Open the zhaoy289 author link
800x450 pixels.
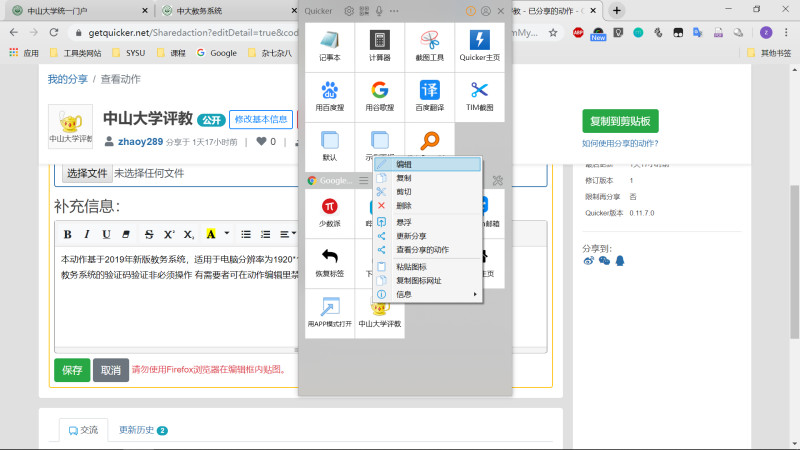pos(140,141)
